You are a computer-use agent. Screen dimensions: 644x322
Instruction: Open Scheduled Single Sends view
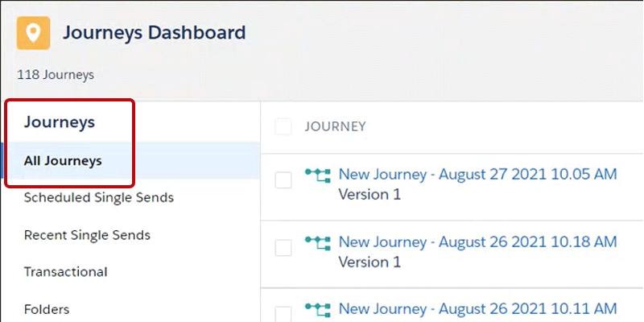coord(99,197)
